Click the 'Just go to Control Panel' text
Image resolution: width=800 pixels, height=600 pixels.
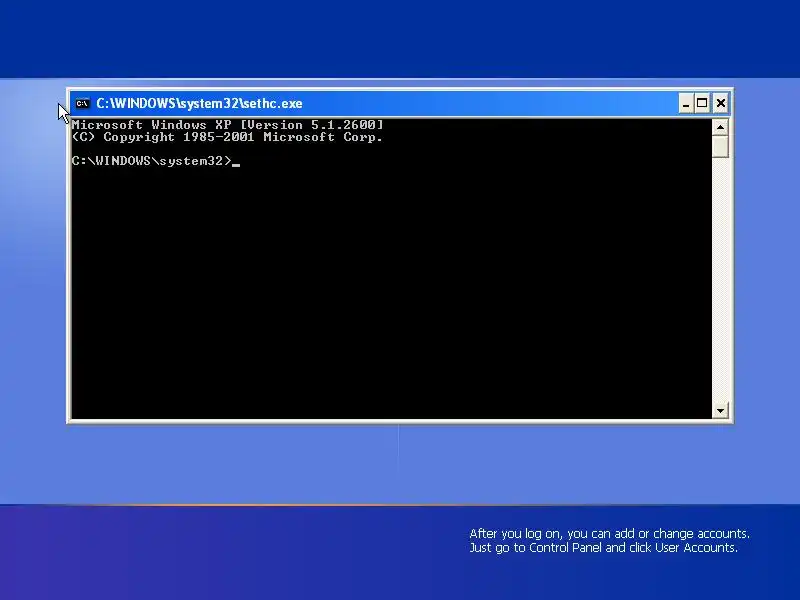tap(603, 548)
